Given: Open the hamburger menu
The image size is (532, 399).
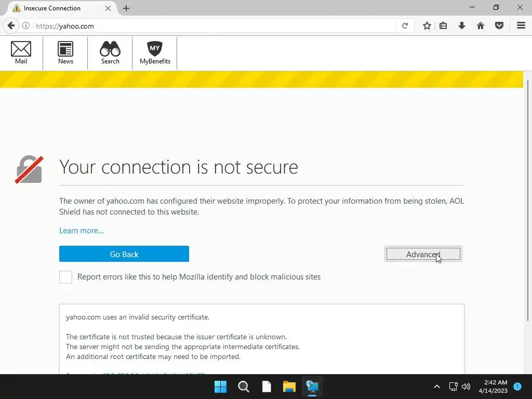Looking at the screenshot, I should click(521, 26).
